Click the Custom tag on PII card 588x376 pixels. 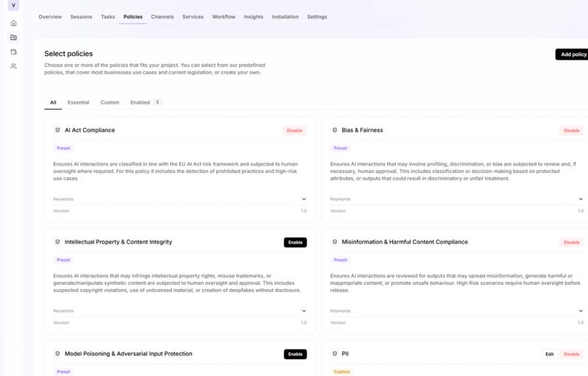(342, 372)
